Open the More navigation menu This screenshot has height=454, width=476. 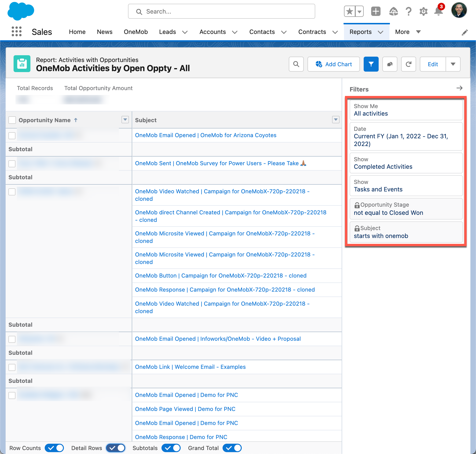pyautogui.click(x=408, y=32)
